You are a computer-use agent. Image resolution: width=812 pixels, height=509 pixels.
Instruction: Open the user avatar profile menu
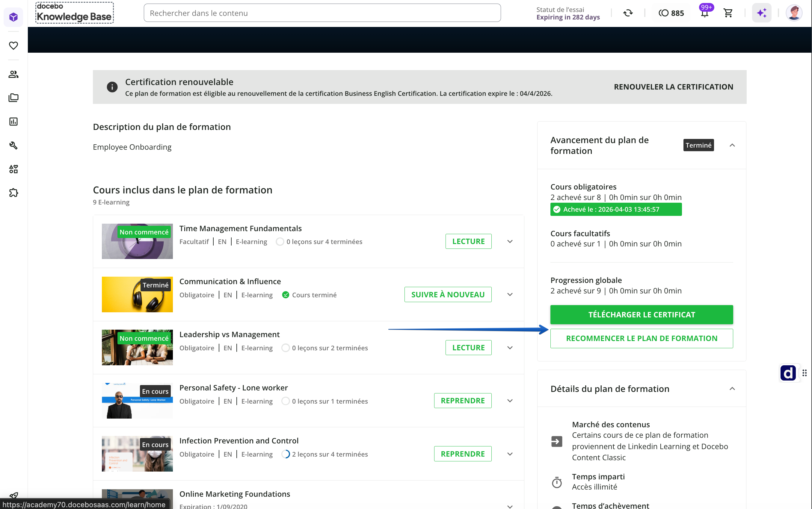pos(793,13)
